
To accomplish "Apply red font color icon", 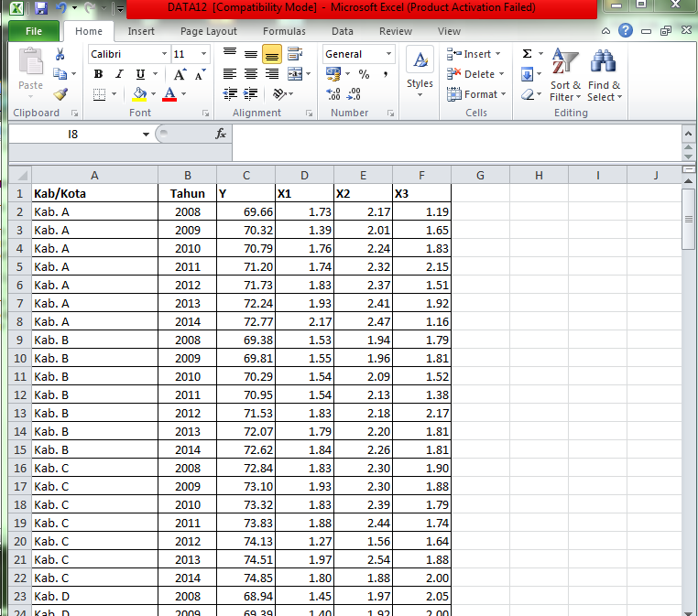I will click(169, 94).
